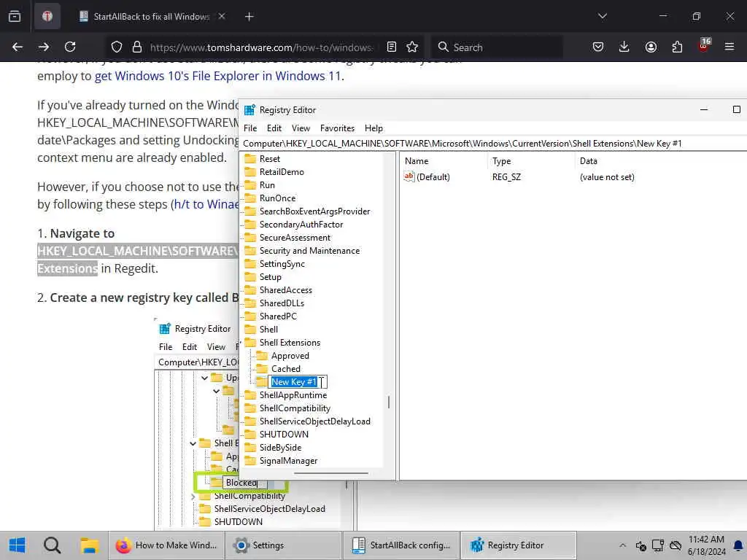Select the ShellAppRuntime key
This screenshot has width=747, height=560.
(x=293, y=395)
